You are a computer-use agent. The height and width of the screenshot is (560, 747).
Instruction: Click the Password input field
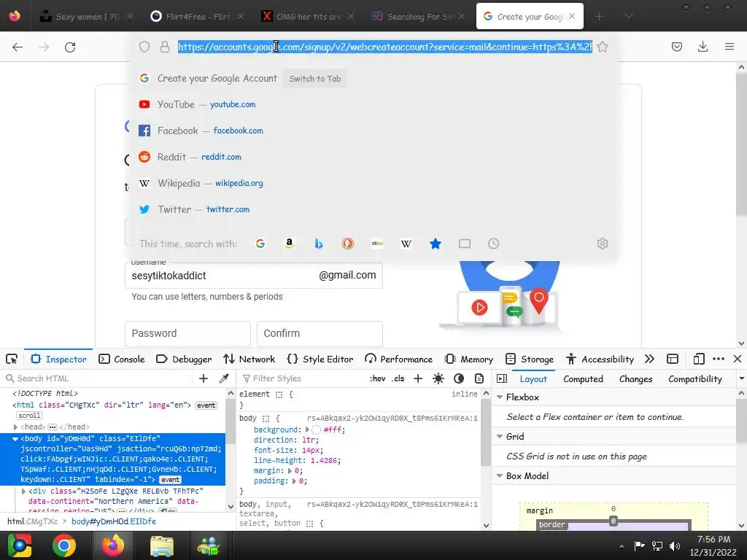tap(187, 333)
